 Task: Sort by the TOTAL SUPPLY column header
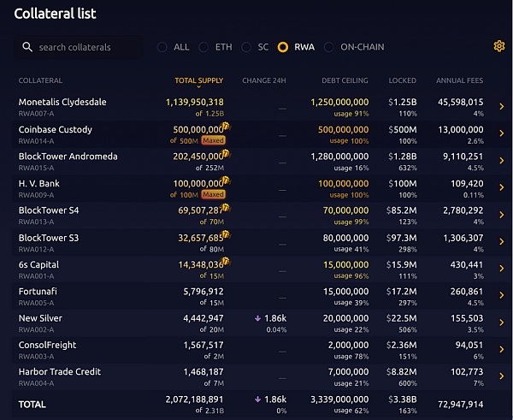click(198, 80)
